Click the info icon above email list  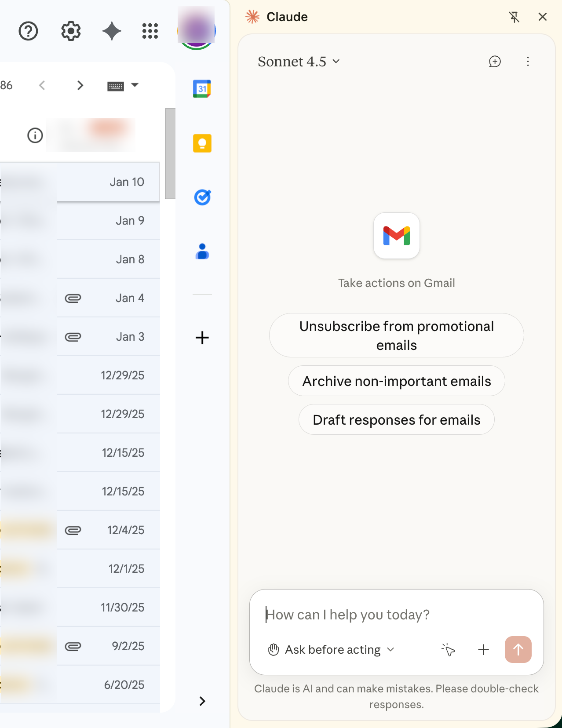[x=35, y=135]
